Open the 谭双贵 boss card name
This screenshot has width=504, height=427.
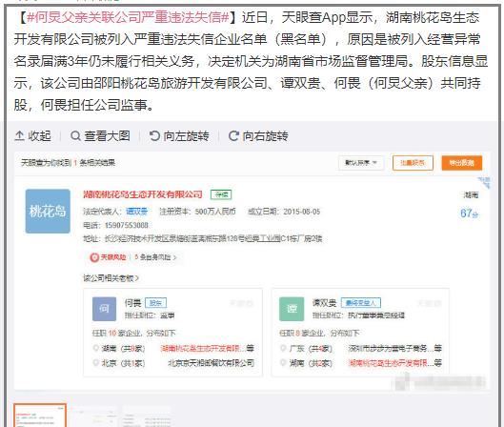[324, 303]
